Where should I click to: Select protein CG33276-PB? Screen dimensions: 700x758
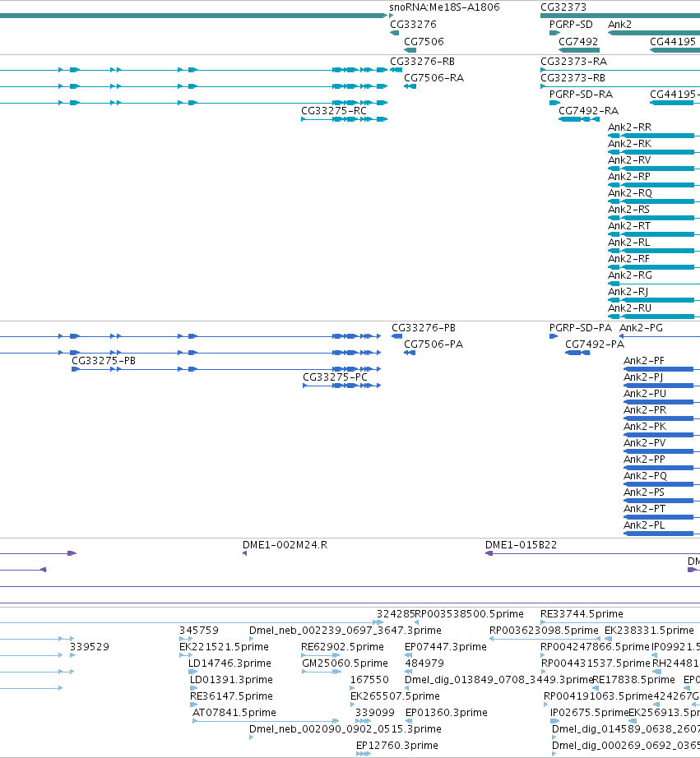424,328
